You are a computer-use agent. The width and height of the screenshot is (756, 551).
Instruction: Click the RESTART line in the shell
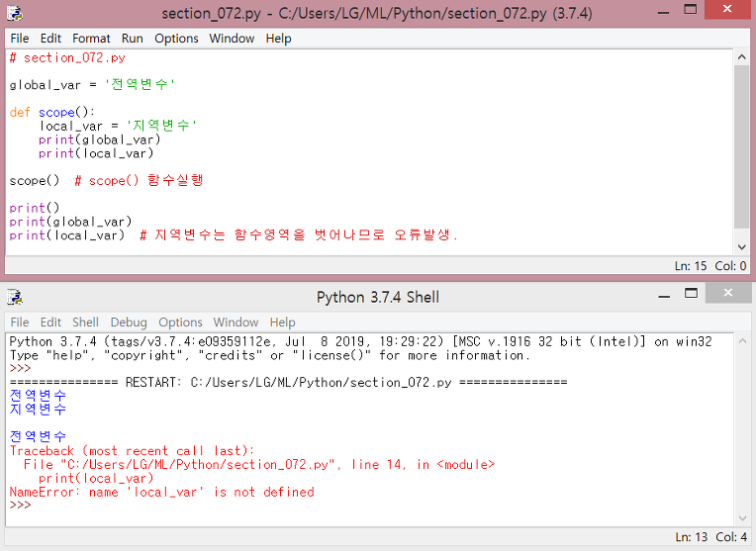[288, 382]
